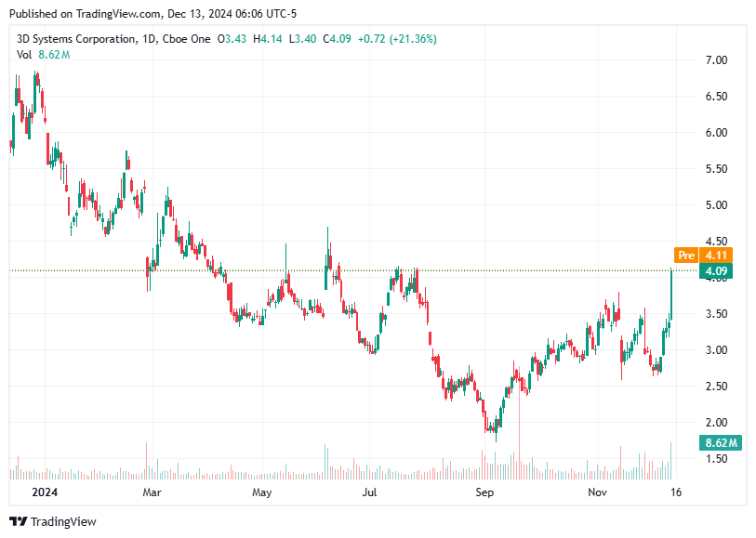The image size is (756, 538).
Task: Click the Jul time axis label
Action: point(369,492)
